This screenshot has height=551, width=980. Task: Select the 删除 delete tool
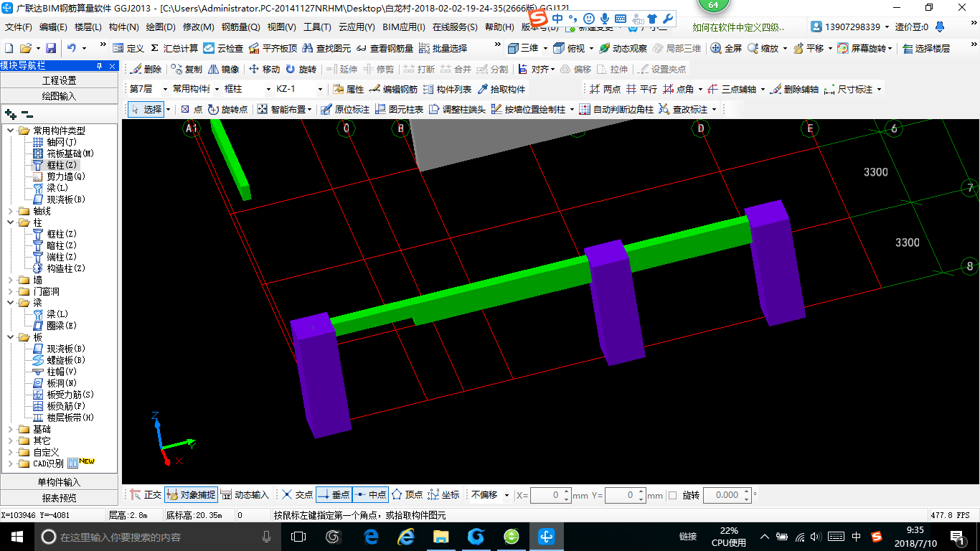click(x=146, y=69)
